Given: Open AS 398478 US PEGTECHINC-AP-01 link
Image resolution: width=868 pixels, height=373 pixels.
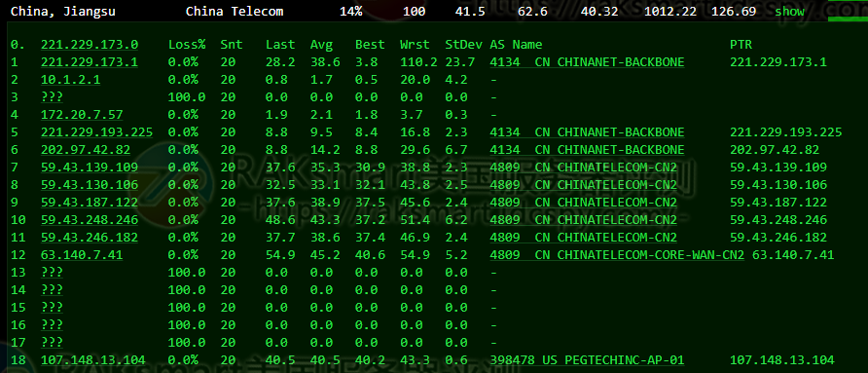Looking at the screenshot, I should click(587, 360).
